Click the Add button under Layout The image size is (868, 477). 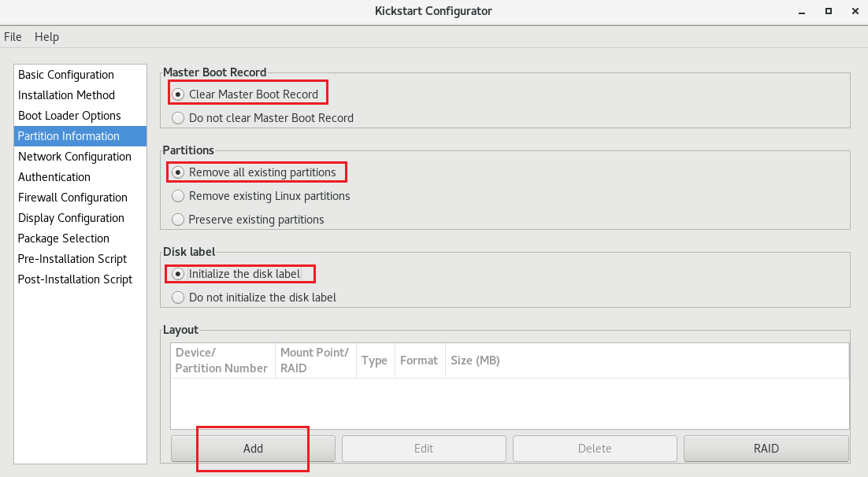pyautogui.click(x=252, y=448)
